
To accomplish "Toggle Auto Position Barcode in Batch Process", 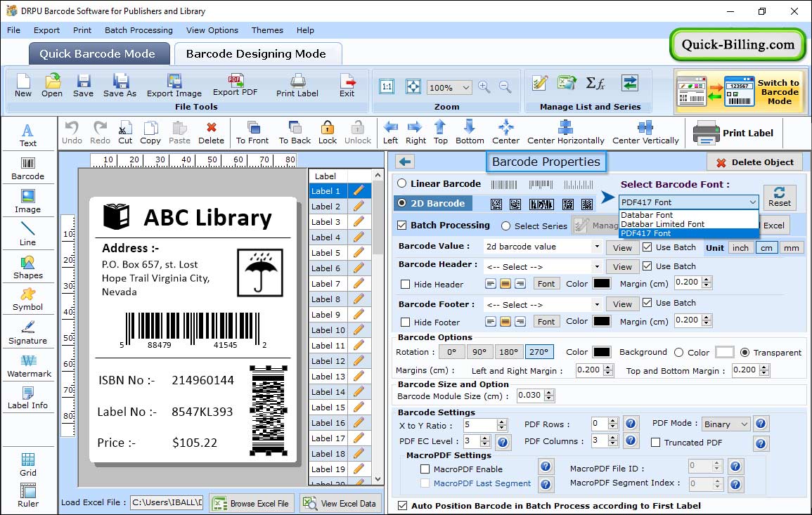I will 402,506.
